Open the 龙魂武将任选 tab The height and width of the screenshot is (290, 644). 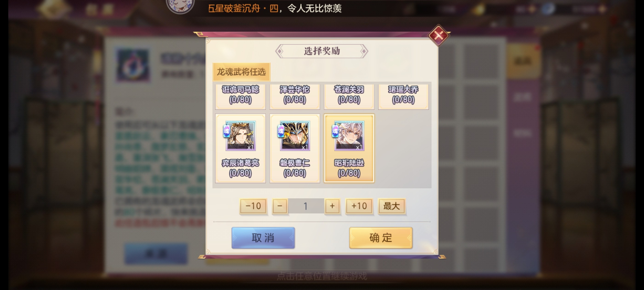[x=241, y=72]
